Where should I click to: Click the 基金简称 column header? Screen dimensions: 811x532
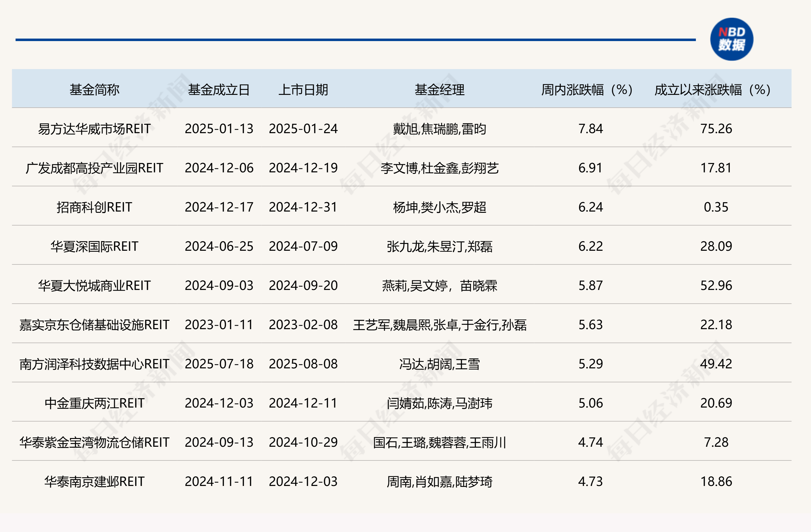tap(94, 90)
